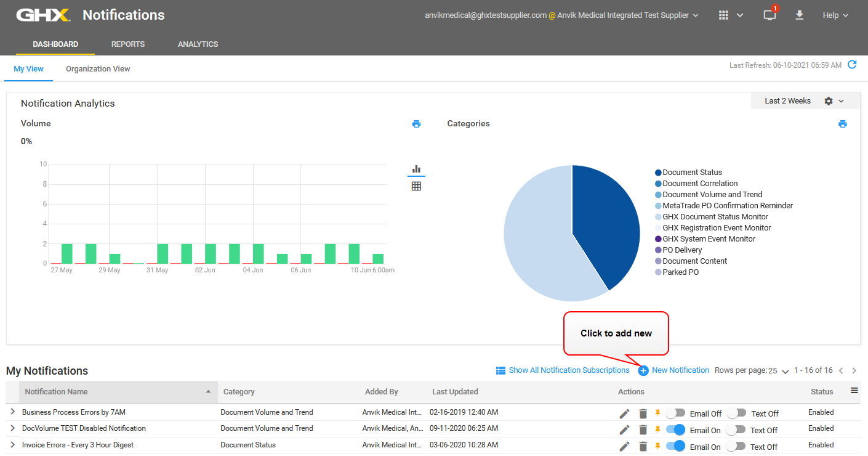Open dropdown arrow beside analytics gear
The height and width of the screenshot is (456, 868).
842,101
